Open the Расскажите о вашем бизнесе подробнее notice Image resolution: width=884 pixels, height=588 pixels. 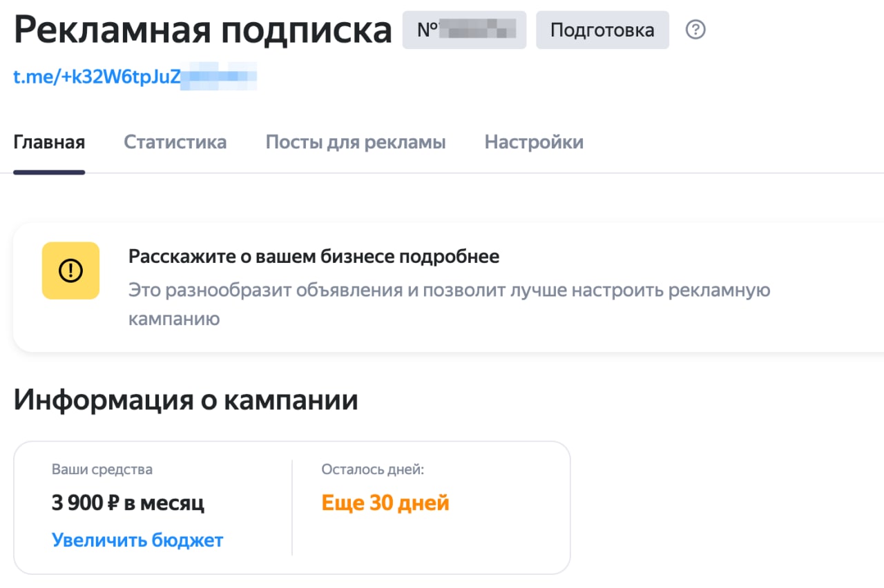(x=314, y=257)
